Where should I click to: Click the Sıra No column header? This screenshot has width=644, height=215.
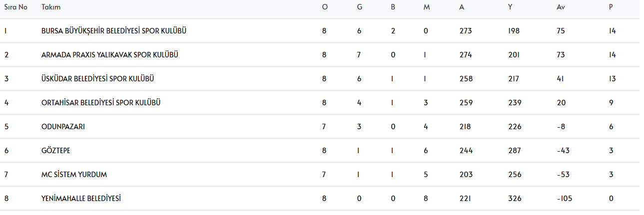coord(15,7)
